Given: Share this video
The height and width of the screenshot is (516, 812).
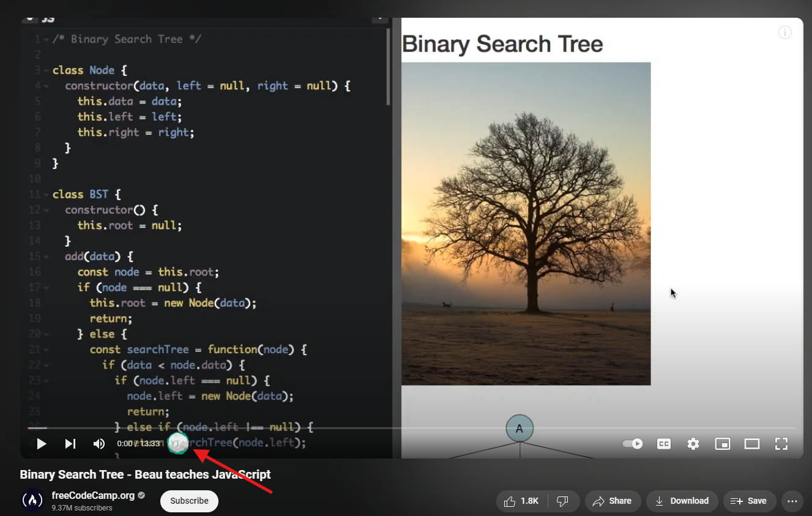Looking at the screenshot, I should click(x=613, y=501).
